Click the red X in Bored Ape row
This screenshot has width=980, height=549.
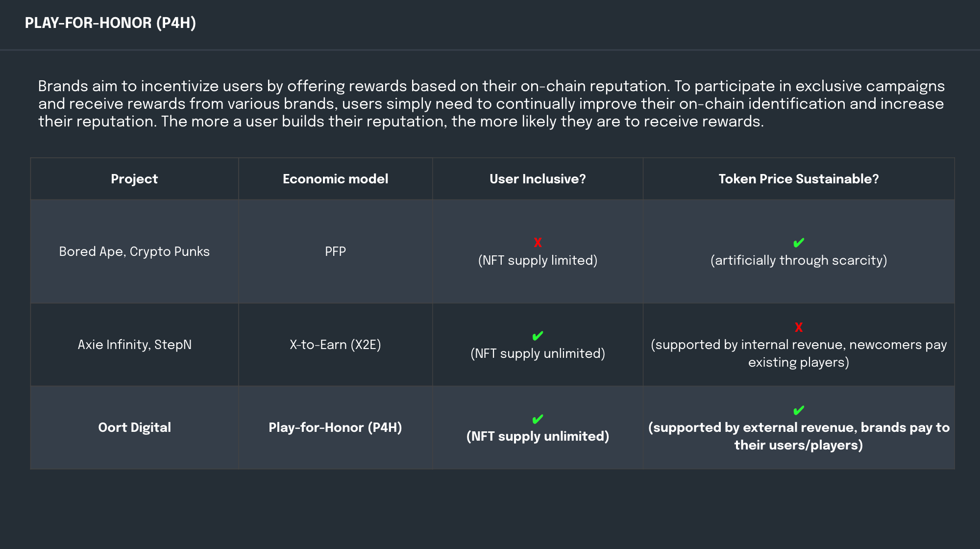coord(538,242)
